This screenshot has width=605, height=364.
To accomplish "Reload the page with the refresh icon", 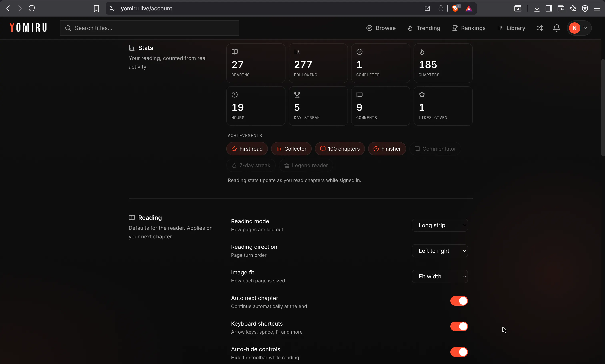I will click(x=32, y=8).
